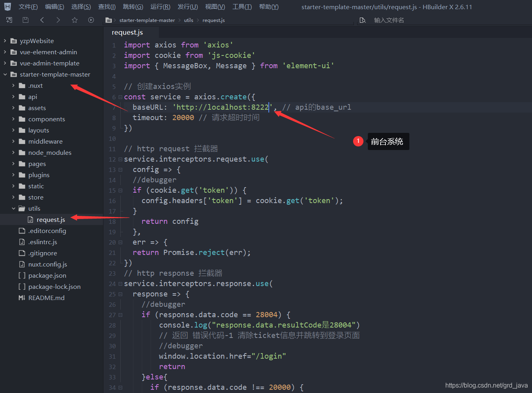
Task: Fold the code block at line 6
Action: [x=120, y=97]
